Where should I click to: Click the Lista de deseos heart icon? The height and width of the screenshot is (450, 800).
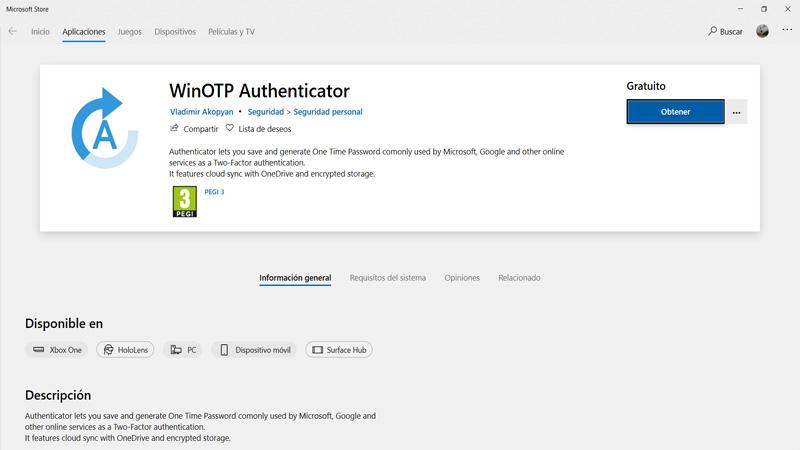(230, 128)
